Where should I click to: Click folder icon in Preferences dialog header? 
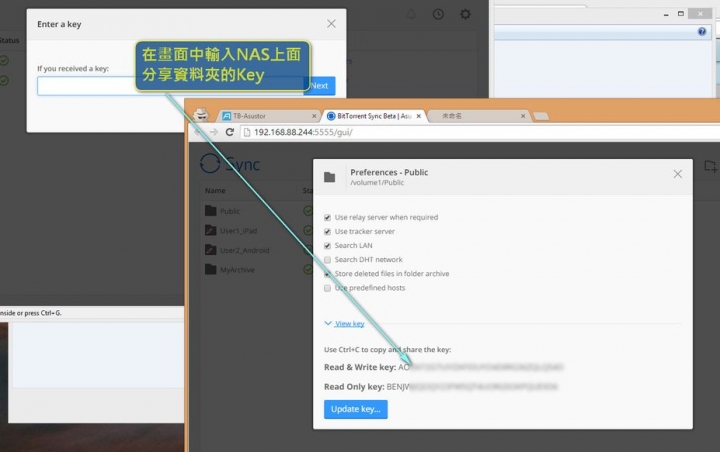pos(330,177)
